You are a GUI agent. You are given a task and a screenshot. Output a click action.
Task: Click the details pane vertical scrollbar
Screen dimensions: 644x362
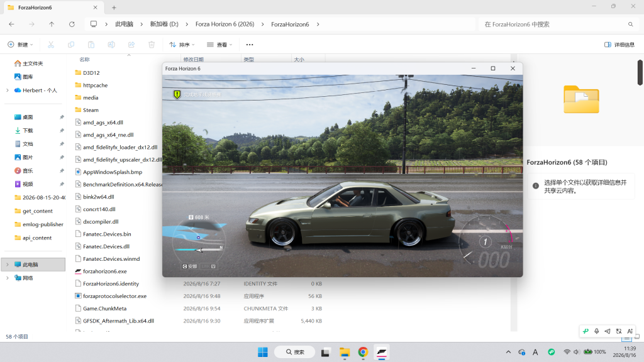tap(640, 73)
